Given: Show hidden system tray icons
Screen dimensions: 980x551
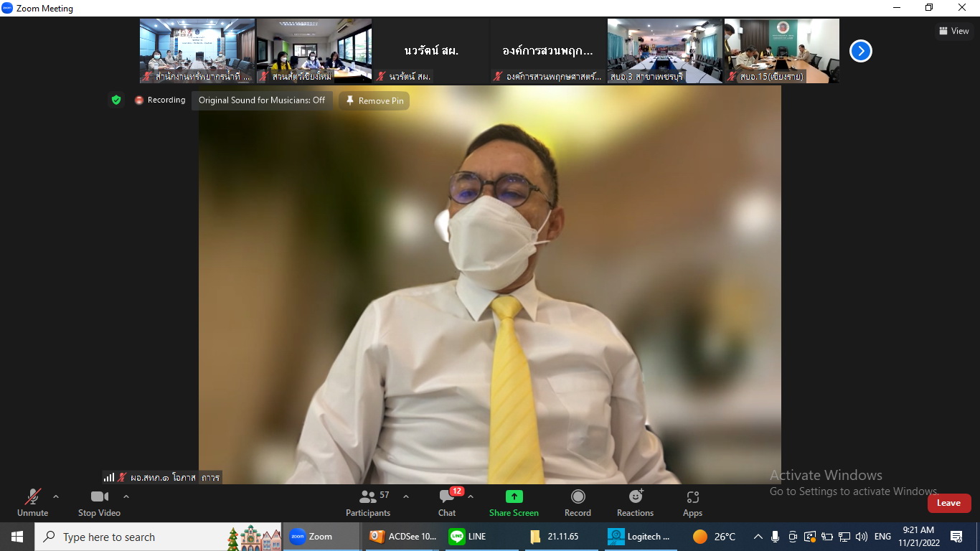Looking at the screenshot, I should pos(758,537).
